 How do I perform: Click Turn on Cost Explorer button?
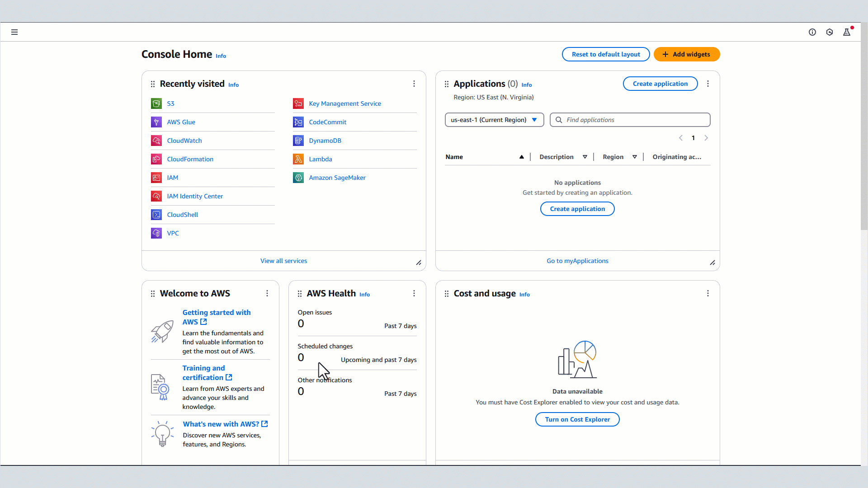point(577,419)
